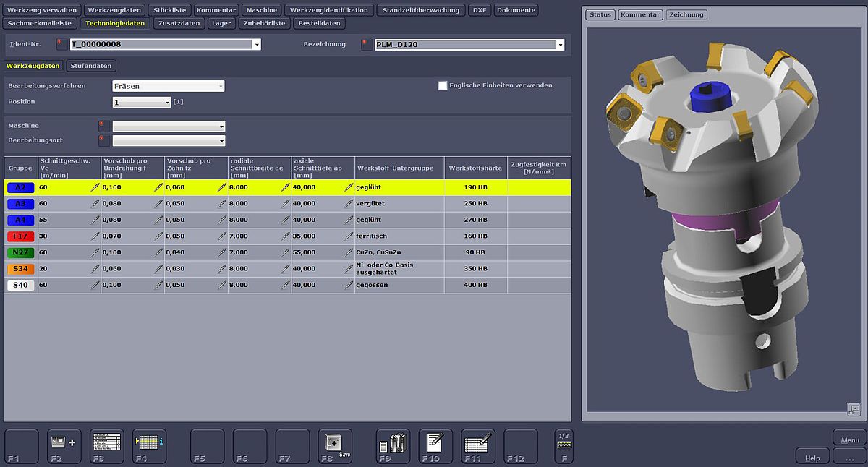Switch to the Stufendaten tab
This screenshot has height=467, width=868.
91,66
